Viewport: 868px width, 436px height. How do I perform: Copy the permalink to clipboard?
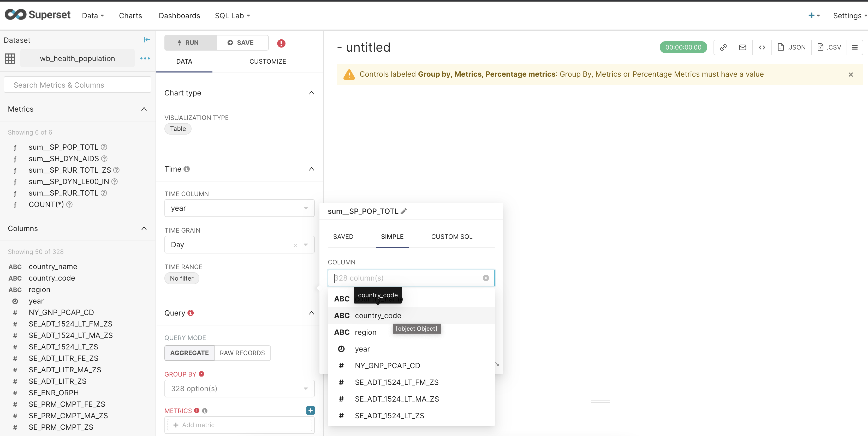tap(723, 47)
